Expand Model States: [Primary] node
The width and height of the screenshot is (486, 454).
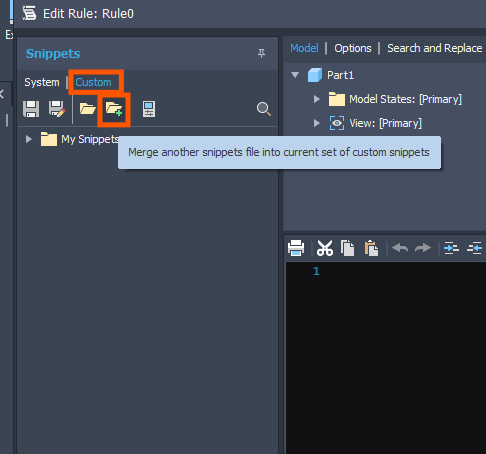pos(317,99)
